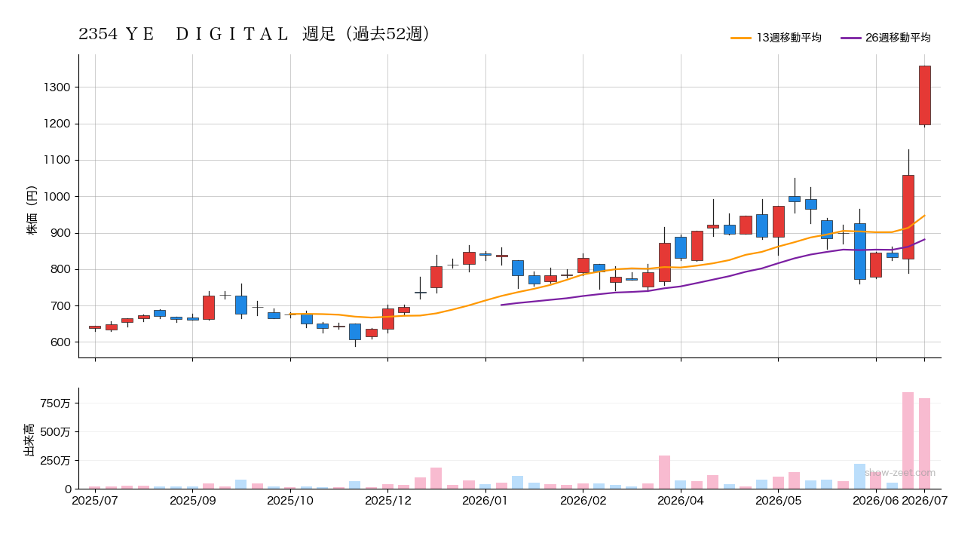
Task: Select the 1100 price axis label
Action: (58, 160)
